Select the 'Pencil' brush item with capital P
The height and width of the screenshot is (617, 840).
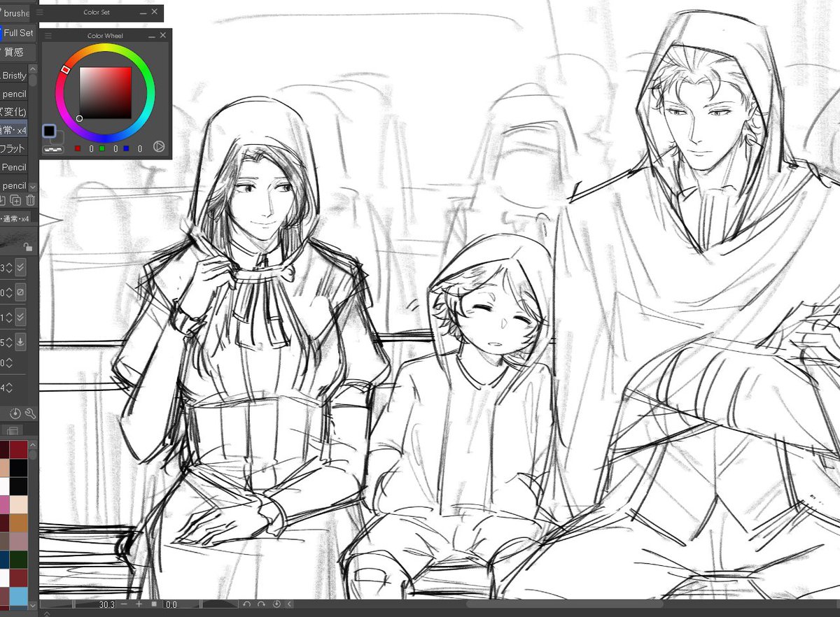pos(14,167)
